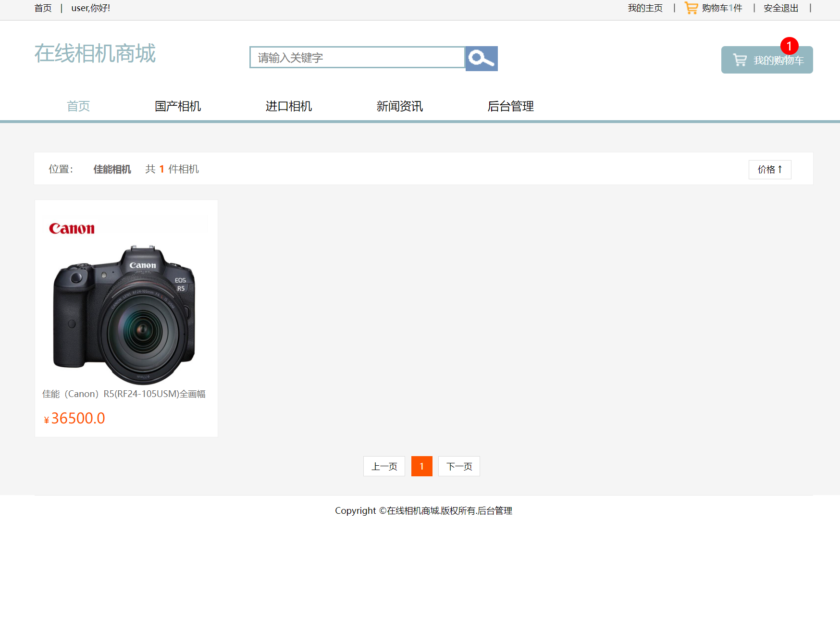The image size is (840, 633).
Task: Click the price ascending sort 价格↑ control
Action: pos(769,169)
